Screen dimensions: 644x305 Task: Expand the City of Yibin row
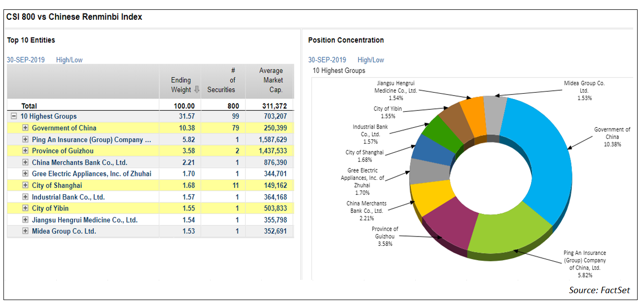tap(25, 208)
